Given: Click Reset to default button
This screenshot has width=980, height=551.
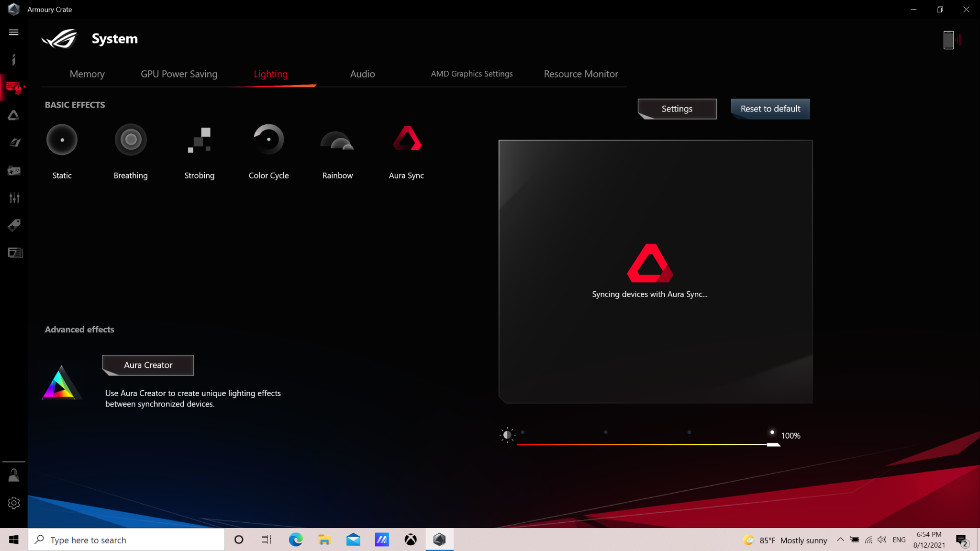Looking at the screenshot, I should click(x=770, y=109).
